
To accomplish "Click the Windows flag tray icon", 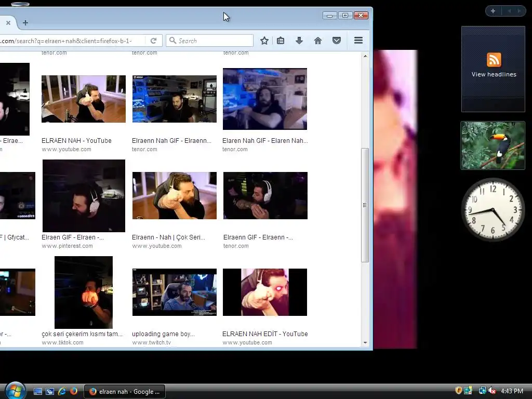I will 468,391.
